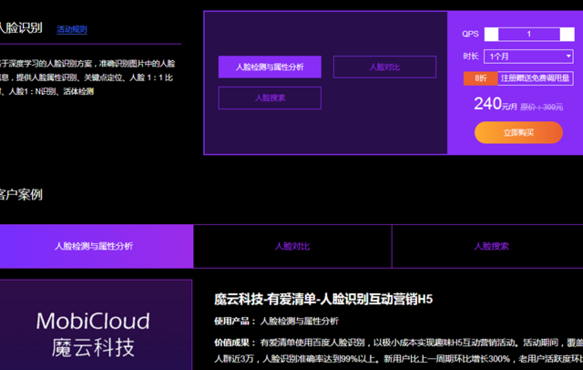Click the MobiCloud 魔云科技 logo card

point(96,325)
